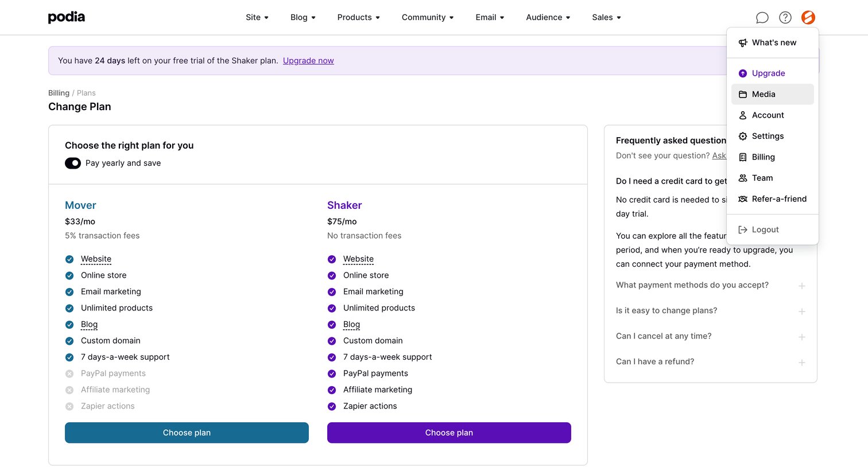Click the Upgrade now link in banner
The image size is (868, 467).
(308, 61)
